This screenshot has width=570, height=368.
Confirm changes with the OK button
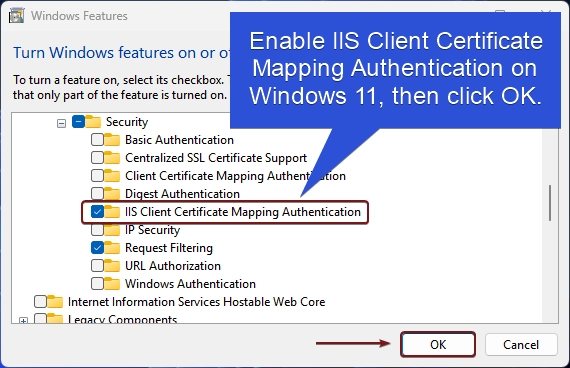coord(438,344)
